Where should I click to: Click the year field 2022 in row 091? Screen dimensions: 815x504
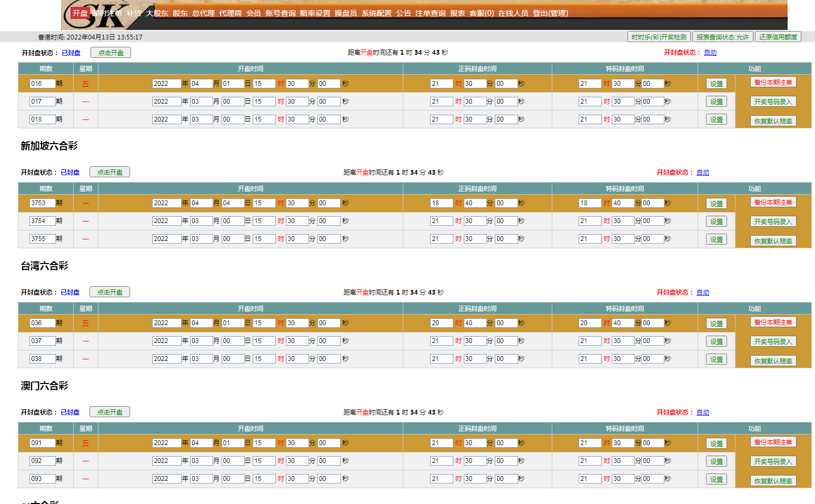(x=166, y=443)
